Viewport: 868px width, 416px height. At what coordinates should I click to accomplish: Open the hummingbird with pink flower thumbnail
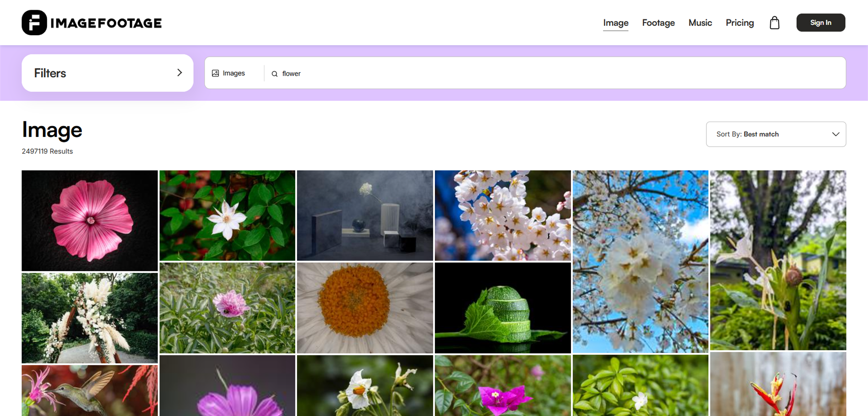pyautogui.click(x=90, y=390)
